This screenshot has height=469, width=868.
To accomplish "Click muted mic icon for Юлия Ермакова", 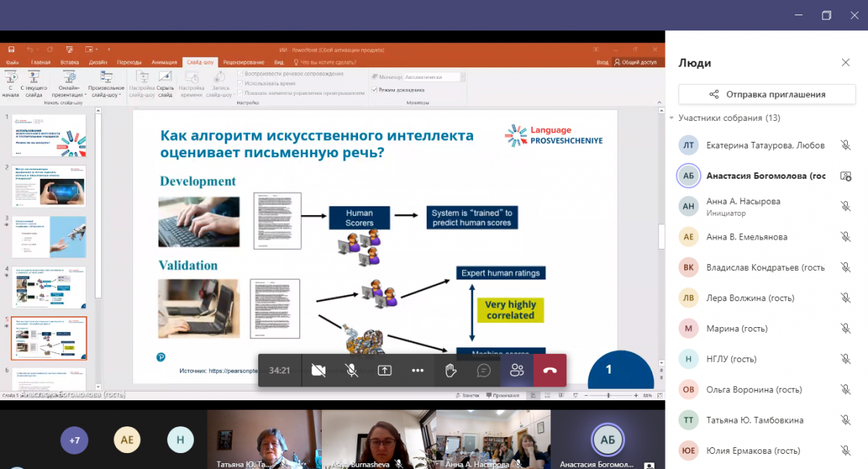I will point(845,450).
